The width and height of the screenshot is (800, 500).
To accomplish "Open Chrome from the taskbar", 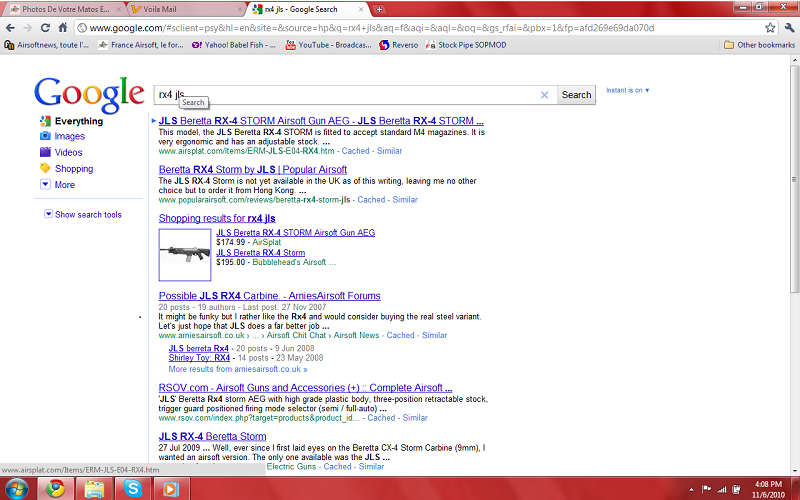I will (56, 489).
